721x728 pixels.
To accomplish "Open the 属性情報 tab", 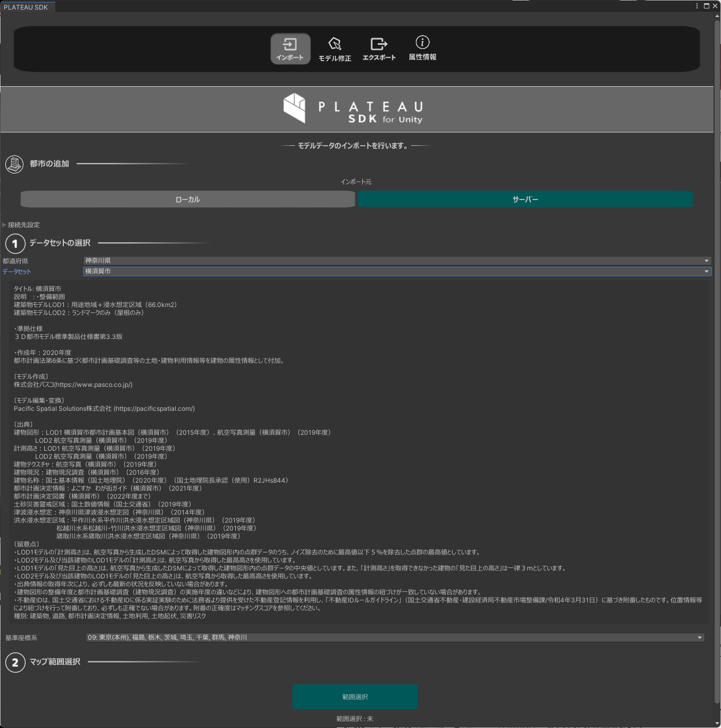I will click(x=423, y=49).
